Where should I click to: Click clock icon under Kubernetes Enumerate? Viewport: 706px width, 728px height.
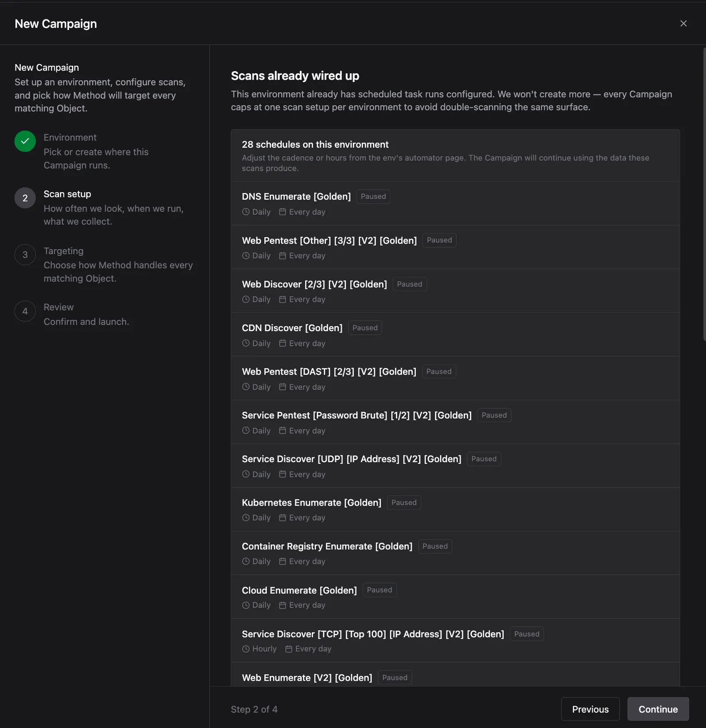[246, 518]
